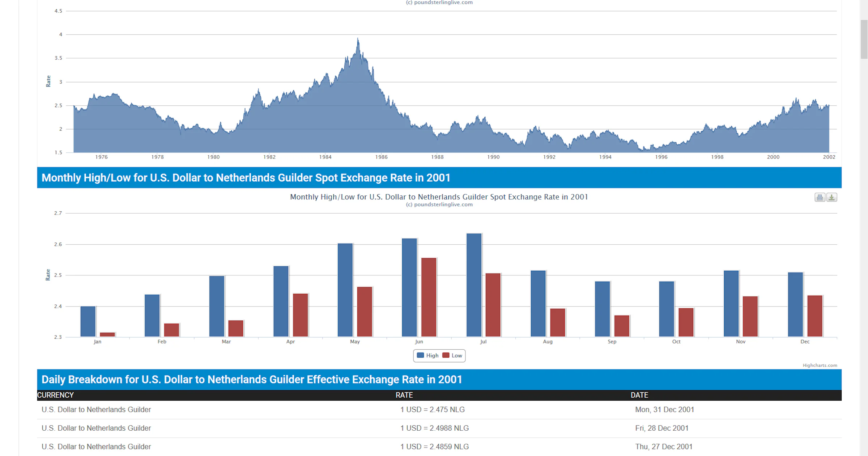Click the March Low bar
Image resolution: width=868 pixels, height=456 pixels.
click(x=236, y=329)
